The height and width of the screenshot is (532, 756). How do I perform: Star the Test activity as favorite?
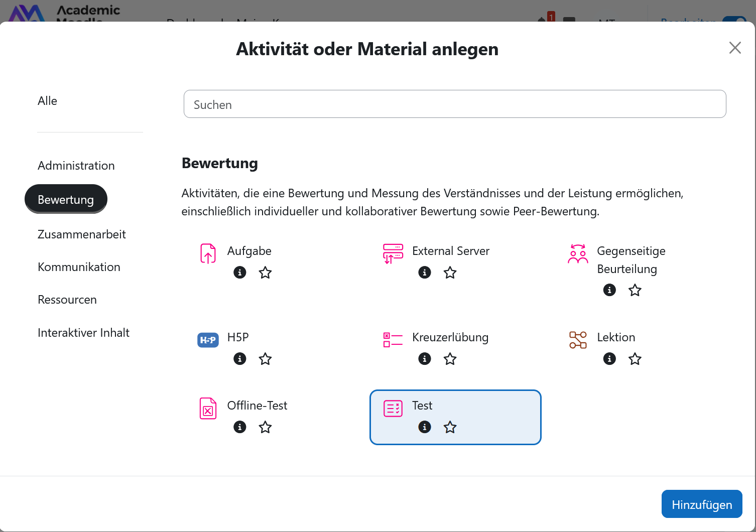coord(450,427)
